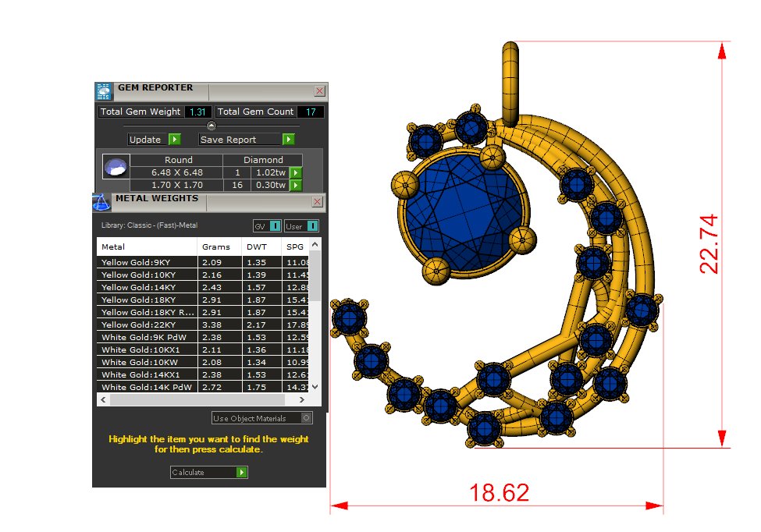
Task: Click the 1.70 X 1.70 gem size cell
Action: [x=176, y=185]
